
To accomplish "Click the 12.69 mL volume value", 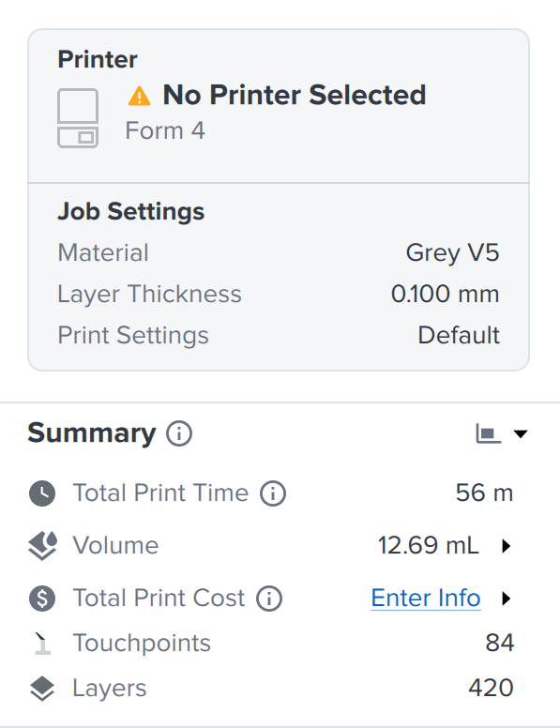I will point(428,546).
